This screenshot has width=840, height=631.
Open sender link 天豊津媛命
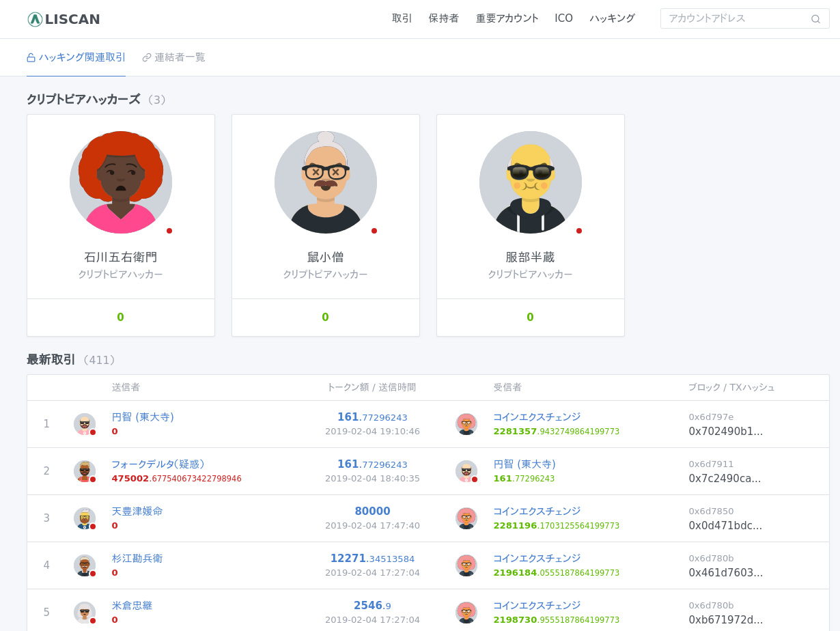(137, 511)
